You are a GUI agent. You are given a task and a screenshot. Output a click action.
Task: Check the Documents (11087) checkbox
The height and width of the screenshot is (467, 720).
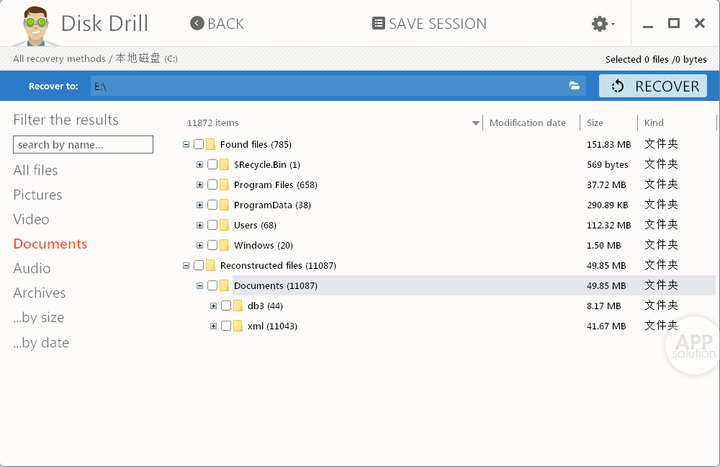click(212, 286)
